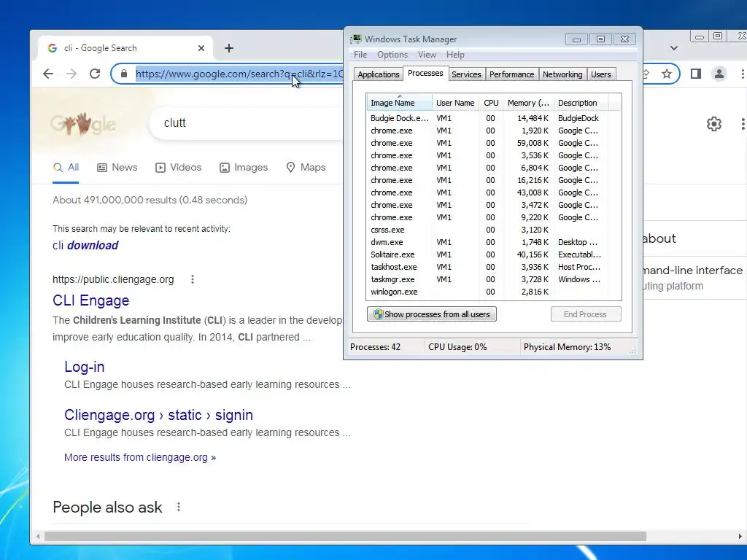Sort processes by Memory column header
The height and width of the screenshot is (560, 747).
[528, 103]
